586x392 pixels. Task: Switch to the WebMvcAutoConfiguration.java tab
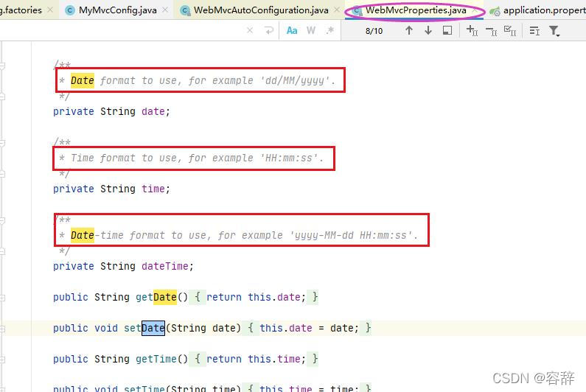click(x=261, y=10)
